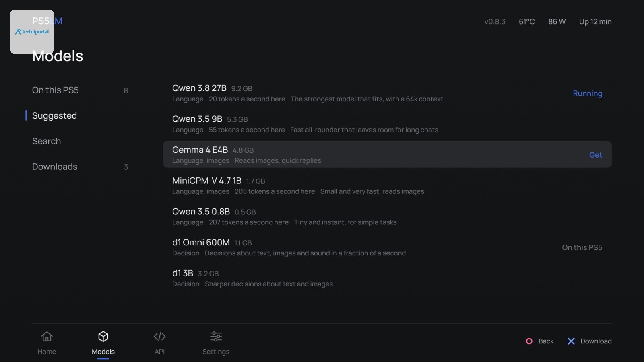Get the Gemma 4 E4B model
Screen dimensions: 644x362
pos(596,155)
